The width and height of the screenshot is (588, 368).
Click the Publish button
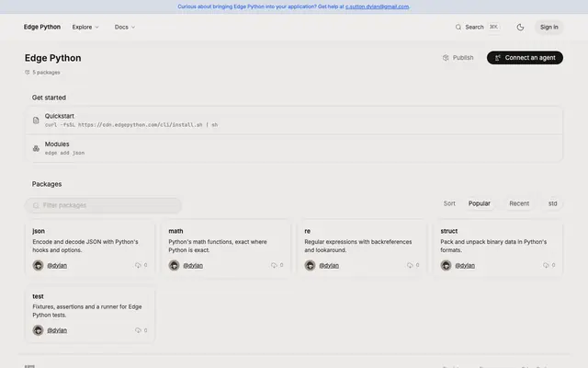[458, 58]
